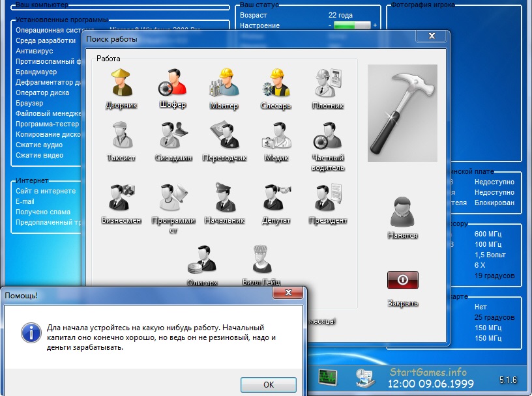
Task: Pick the Монтер job icon
Action: 224,84
